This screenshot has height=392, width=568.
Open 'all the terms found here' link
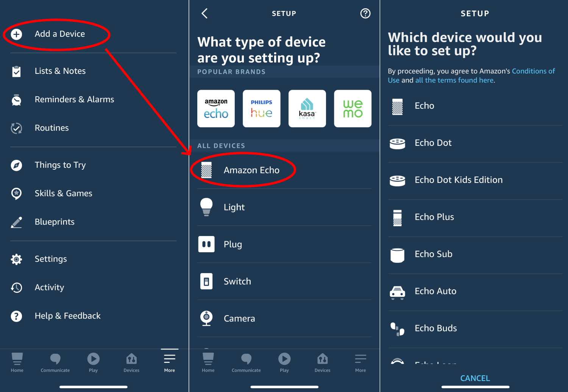coord(454,80)
